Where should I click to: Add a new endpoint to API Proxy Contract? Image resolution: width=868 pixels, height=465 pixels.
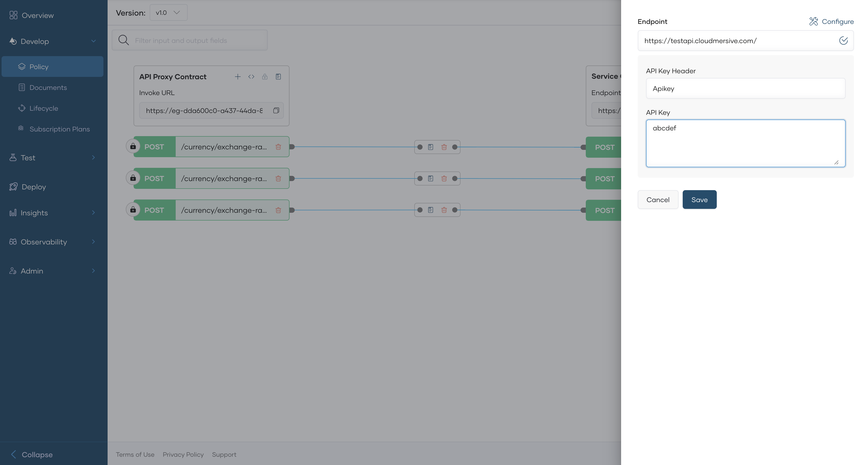(x=238, y=77)
